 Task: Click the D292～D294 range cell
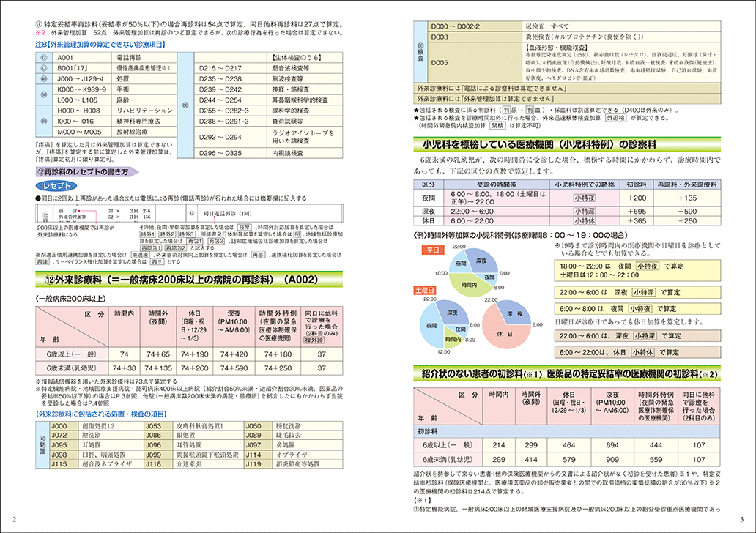[230, 137]
